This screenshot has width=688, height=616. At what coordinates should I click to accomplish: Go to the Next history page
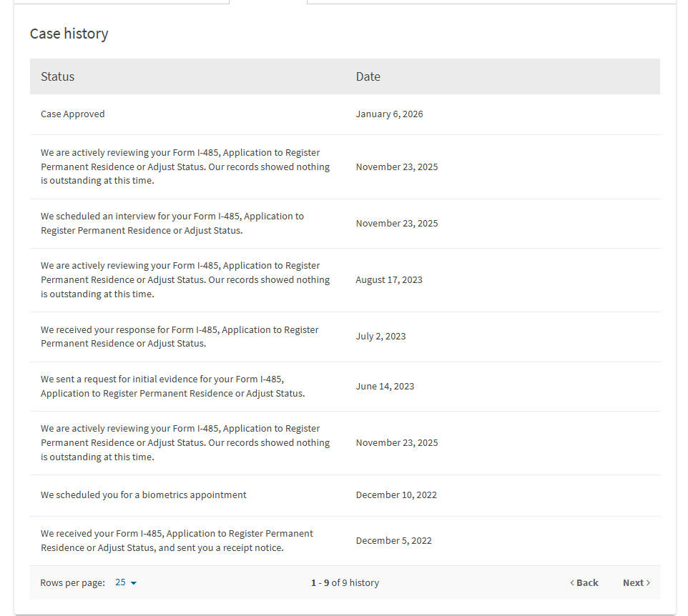[637, 582]
